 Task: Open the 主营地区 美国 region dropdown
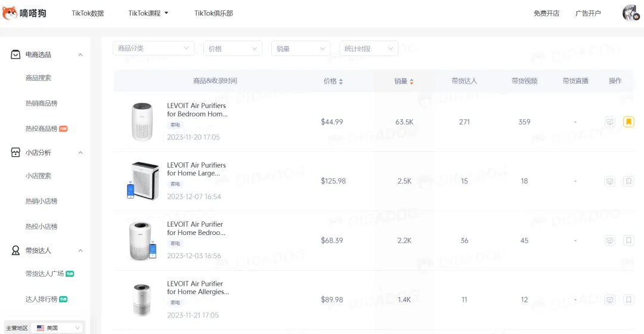57,328
